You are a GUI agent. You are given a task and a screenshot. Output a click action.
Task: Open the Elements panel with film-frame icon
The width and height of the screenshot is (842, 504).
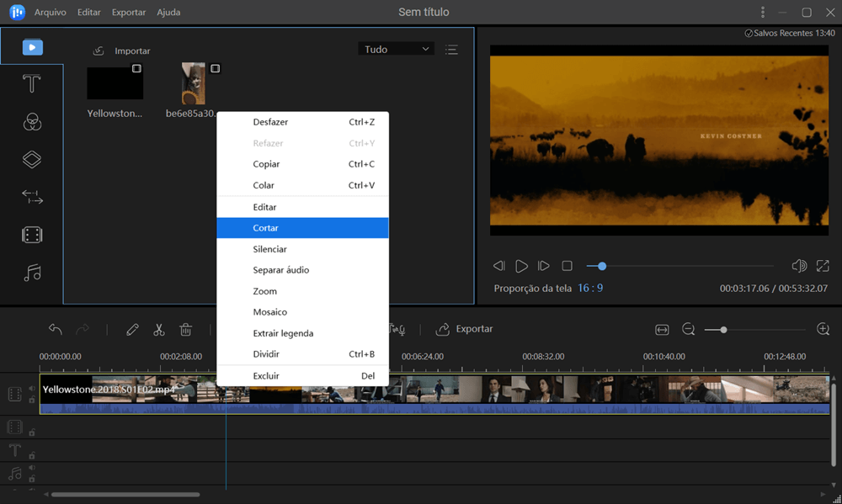32,235
